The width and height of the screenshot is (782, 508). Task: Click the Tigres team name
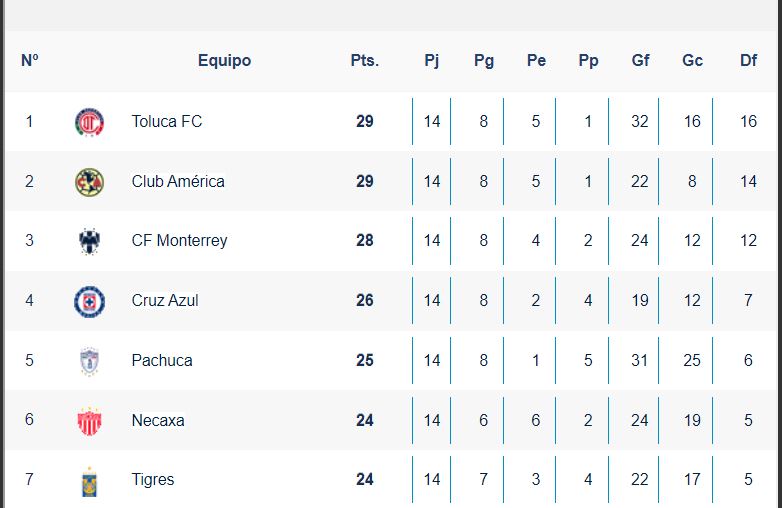[153, 480]
